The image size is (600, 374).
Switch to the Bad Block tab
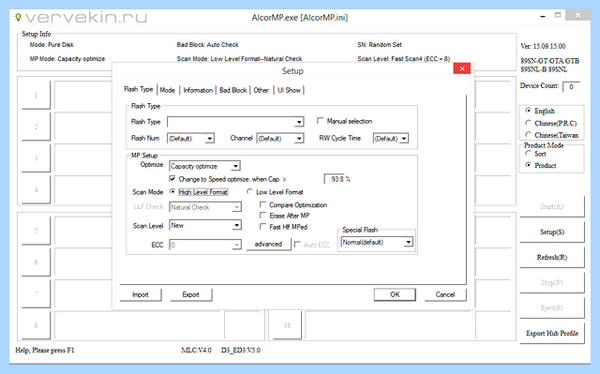pos(233,90)
